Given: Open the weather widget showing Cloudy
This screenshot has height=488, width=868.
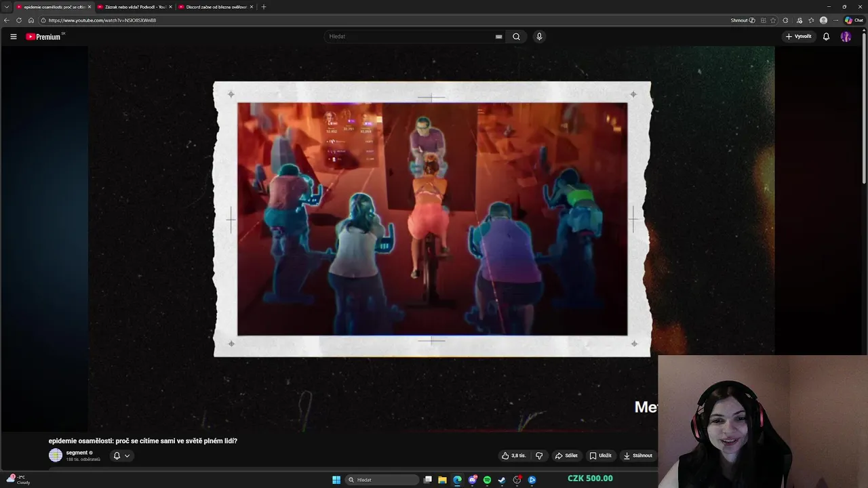Looking at the screenshot, I should 19,479.
